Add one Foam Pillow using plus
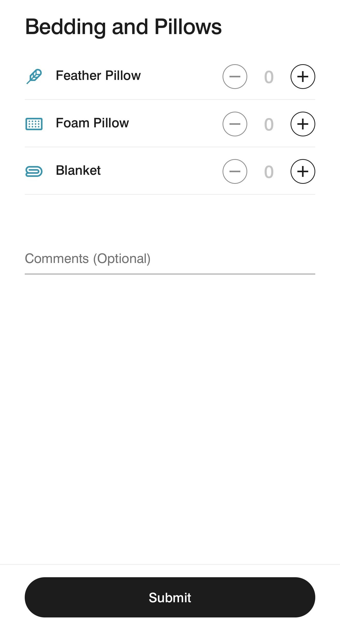The width and height of the screenshot is (340, 644). pyautogui.click(x=303, y=124)
